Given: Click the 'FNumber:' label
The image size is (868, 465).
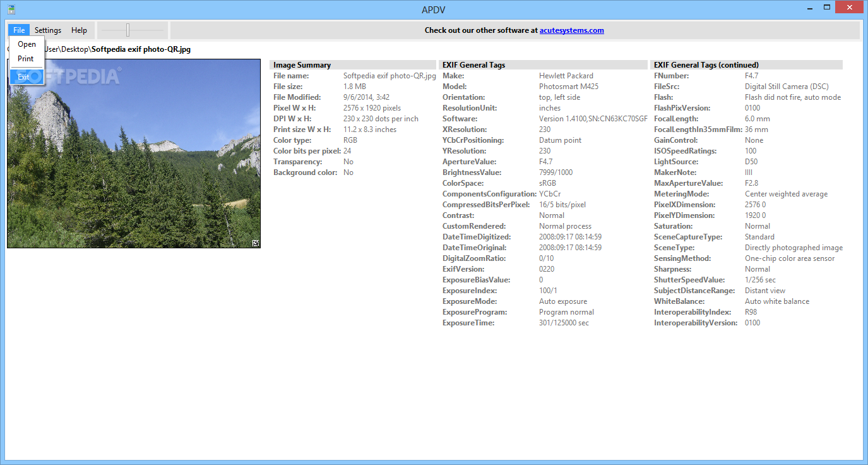Looking at the screenshot, I should pos(672,76).
